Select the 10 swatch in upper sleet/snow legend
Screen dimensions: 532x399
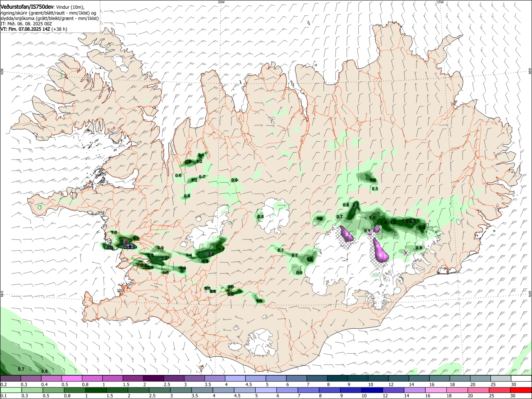click(378, 378)
